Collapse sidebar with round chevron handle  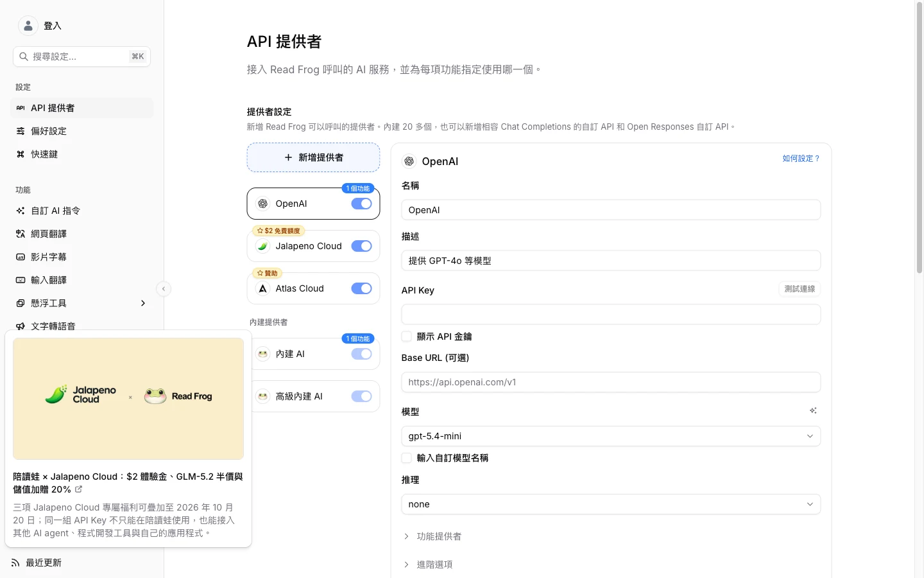(164, 289)
